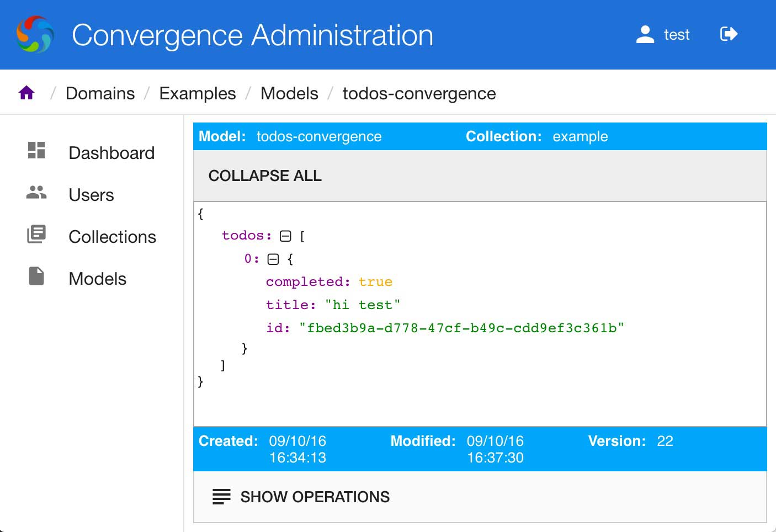776x532 pixels.
Task: Click the id string value in the JSON
Action: [x=462, y=327]
